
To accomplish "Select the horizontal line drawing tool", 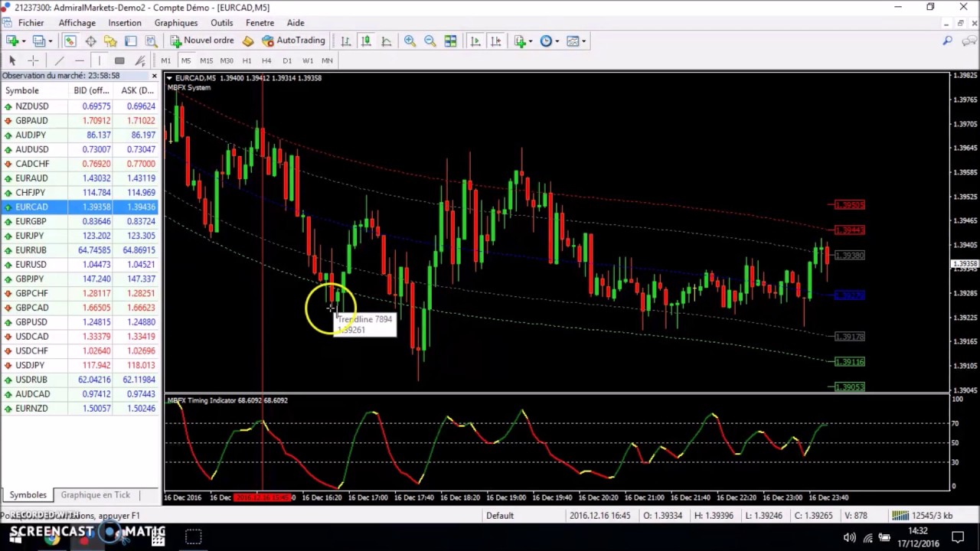I will point(79,60).
